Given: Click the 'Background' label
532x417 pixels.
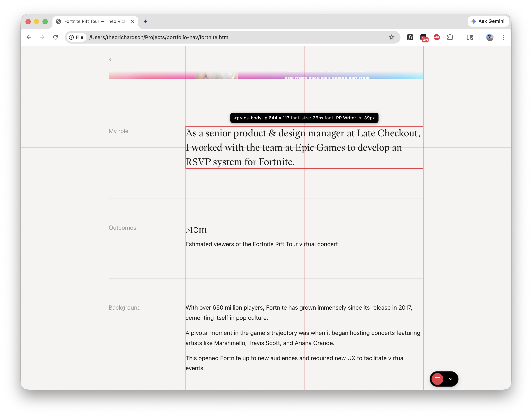Looking at the screenshot, I should pos(125,308).
